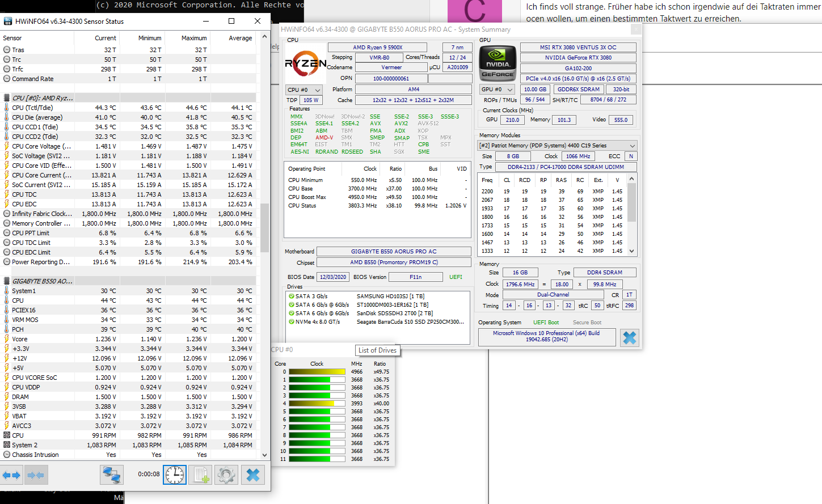Click the blue X close icon in Sensor Status toolbar
Screen dimensions: 822x504
coord(253,475)
